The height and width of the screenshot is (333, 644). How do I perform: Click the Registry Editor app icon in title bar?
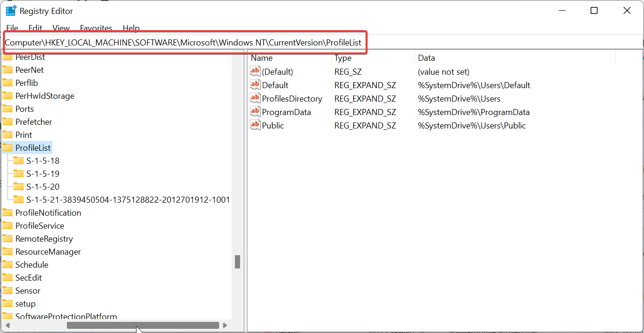pos(11,11)
